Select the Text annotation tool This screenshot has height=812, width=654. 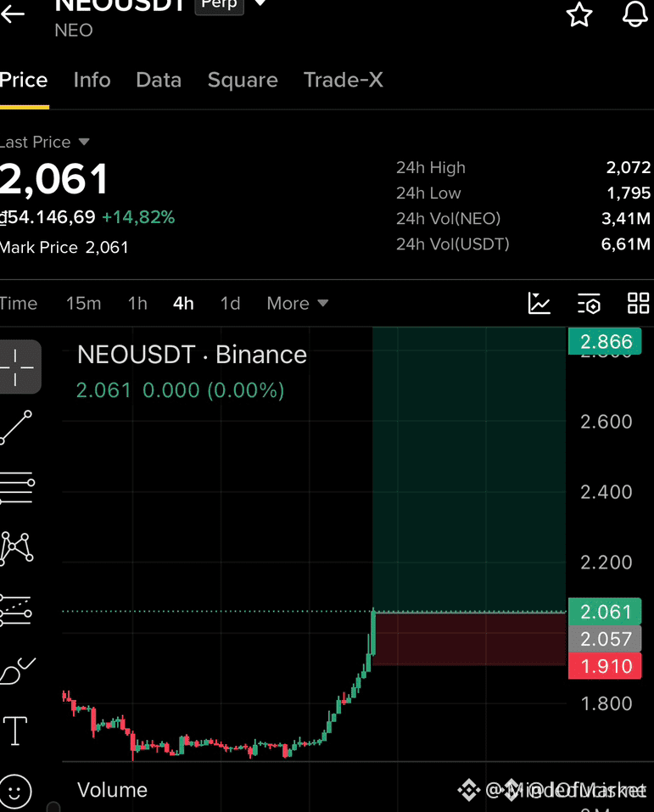coord(15,731)
